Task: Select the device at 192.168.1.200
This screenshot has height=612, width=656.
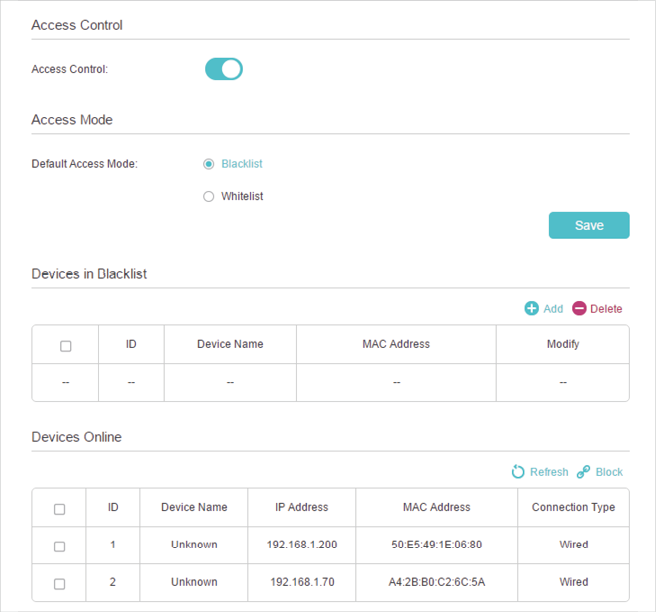Action: pyautogui.click(x=59, y=547)
